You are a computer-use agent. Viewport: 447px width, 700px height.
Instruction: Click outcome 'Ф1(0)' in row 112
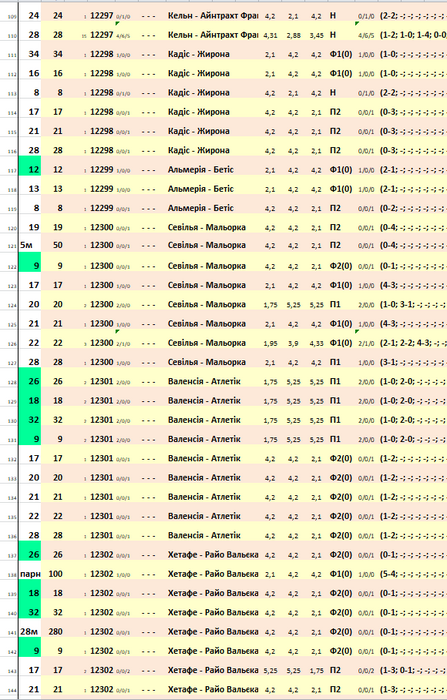pos(341,73)
